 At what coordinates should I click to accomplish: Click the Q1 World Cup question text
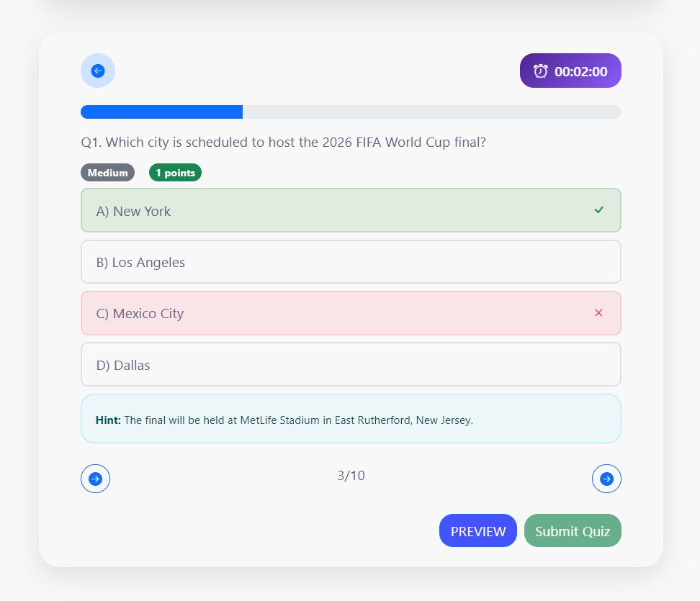click(283, 143)
